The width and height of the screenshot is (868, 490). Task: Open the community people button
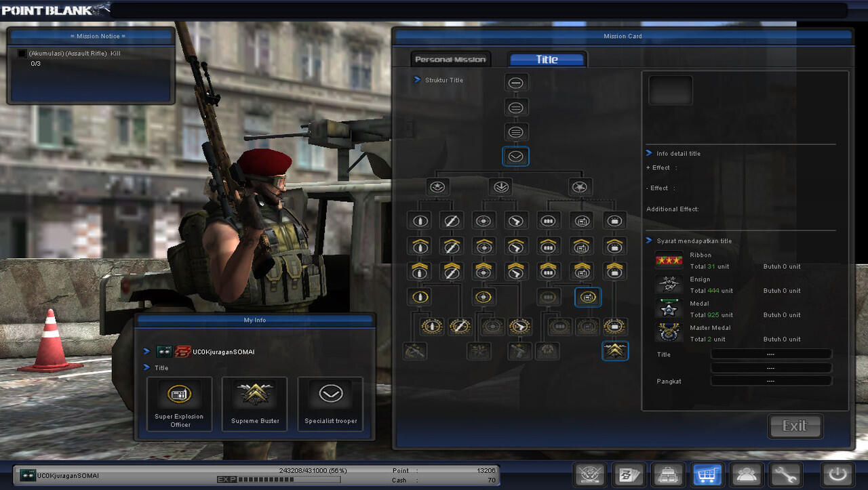(747, 476)
